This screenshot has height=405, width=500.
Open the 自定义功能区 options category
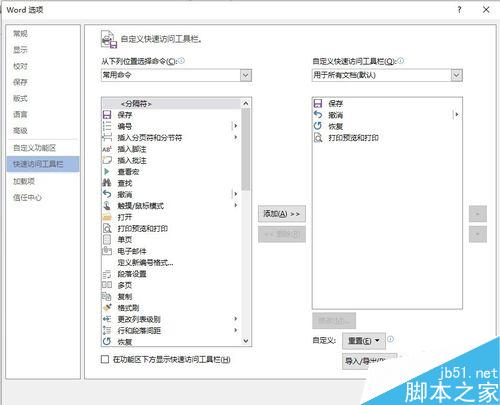(x=34, y=148)
